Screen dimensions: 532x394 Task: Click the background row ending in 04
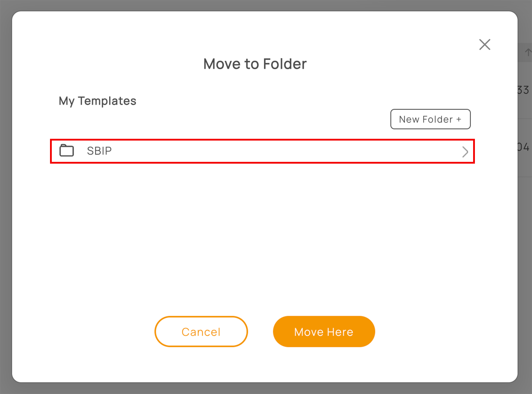[x=525, y=147]
